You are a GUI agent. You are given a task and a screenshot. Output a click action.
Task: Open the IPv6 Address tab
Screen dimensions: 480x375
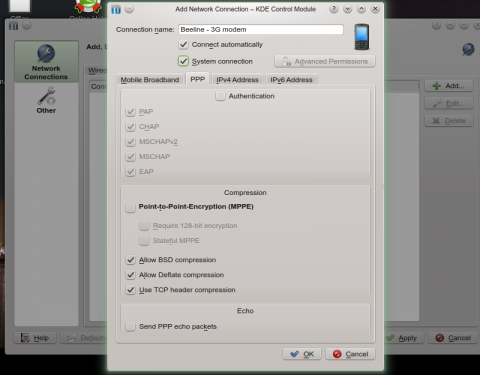pos(291,80)
